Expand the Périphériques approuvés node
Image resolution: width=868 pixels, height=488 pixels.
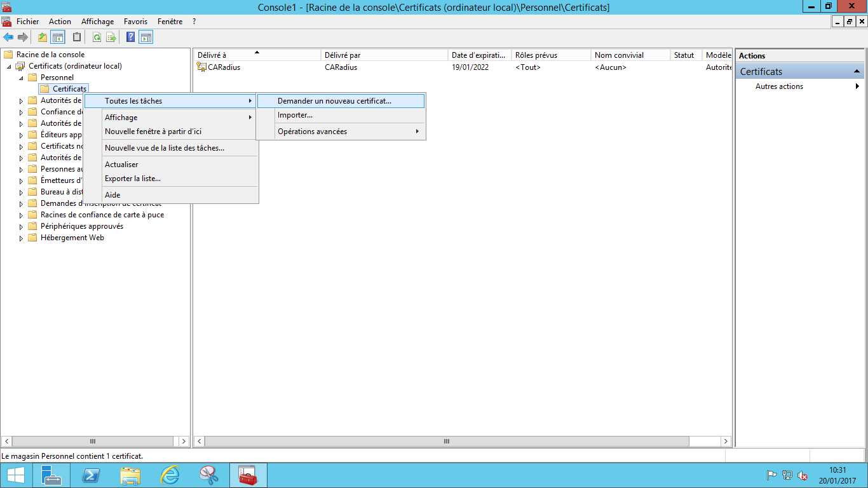pos(21,227)
